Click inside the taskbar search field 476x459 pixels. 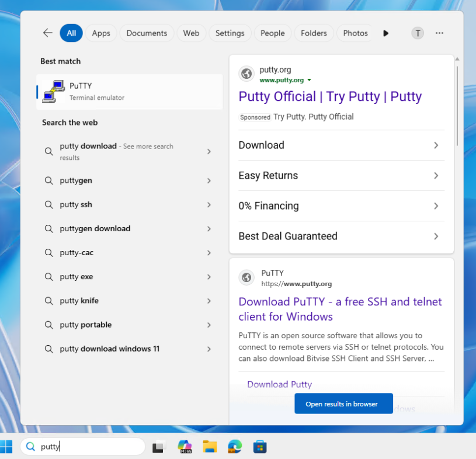point(82,446)
